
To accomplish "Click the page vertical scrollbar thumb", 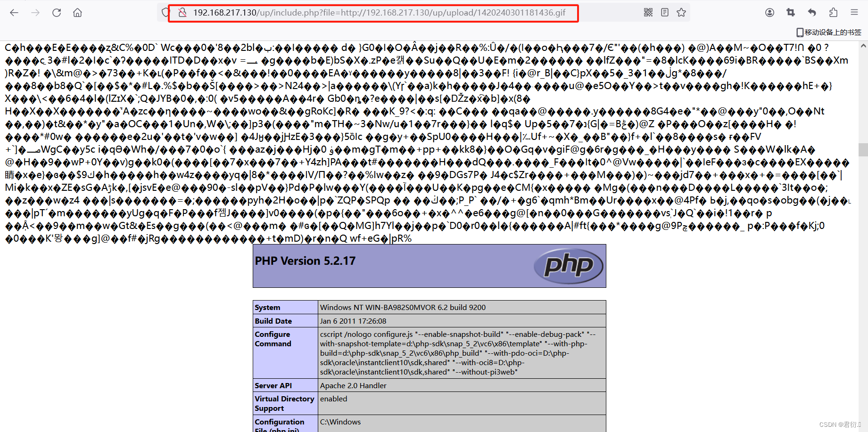I will pos(863,149).
